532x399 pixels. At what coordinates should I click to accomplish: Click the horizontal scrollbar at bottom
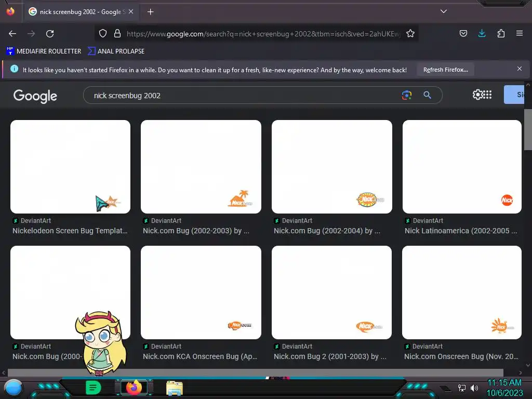pos(256,373)
